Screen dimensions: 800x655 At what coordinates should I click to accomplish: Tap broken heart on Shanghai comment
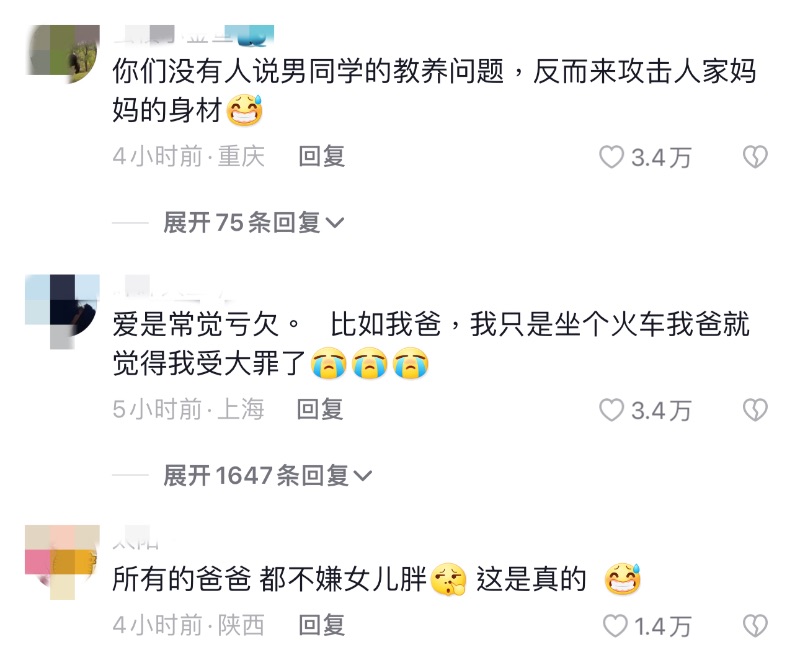tap(755, 410)
